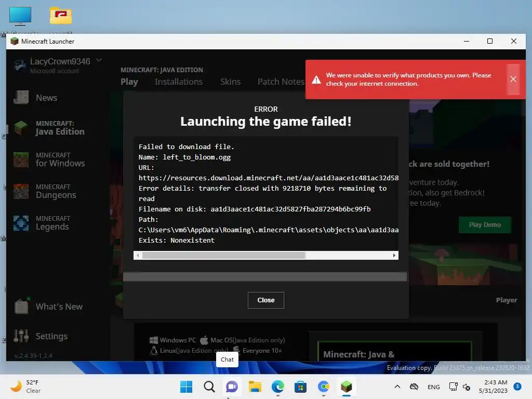Click the ENG language indicator

[x=434, y=387]
